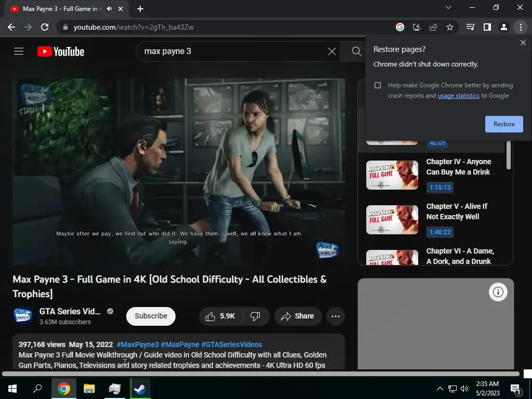Open a new tab with plus button
The width and height of the screenshot is (532, 399).
(140, 9)
